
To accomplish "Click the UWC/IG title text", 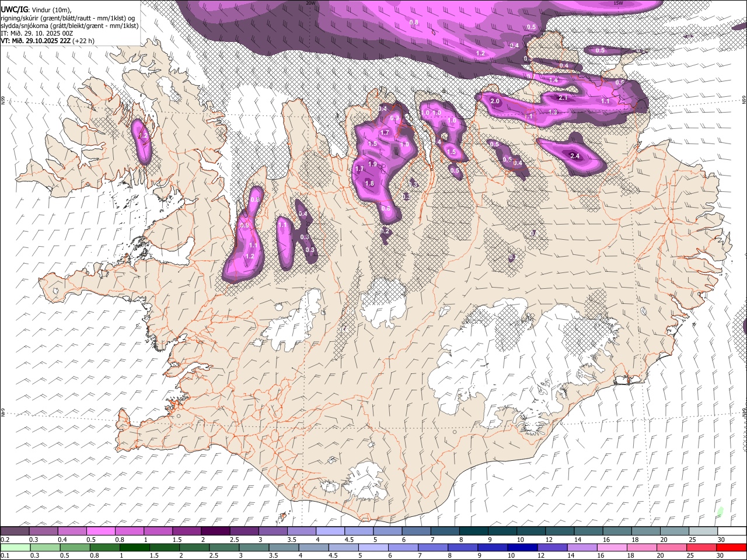I will 14,9.
